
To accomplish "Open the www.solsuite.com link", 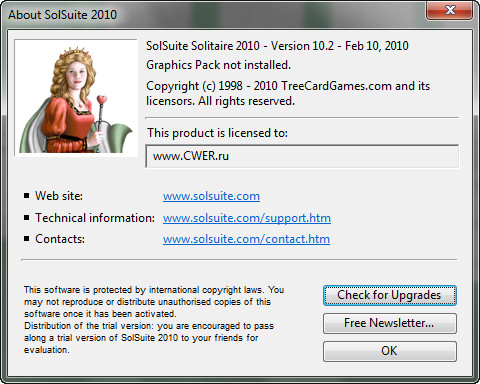I will coord(211,196).
